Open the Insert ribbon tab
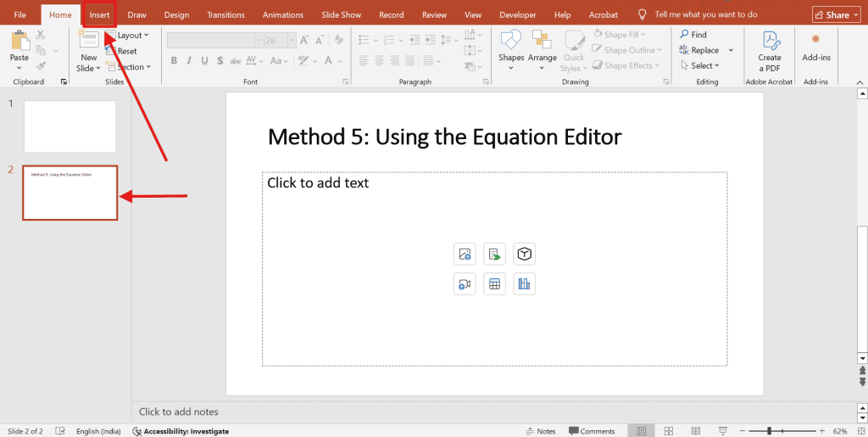This screenshot has width=868, height=437. pos(99,14)
